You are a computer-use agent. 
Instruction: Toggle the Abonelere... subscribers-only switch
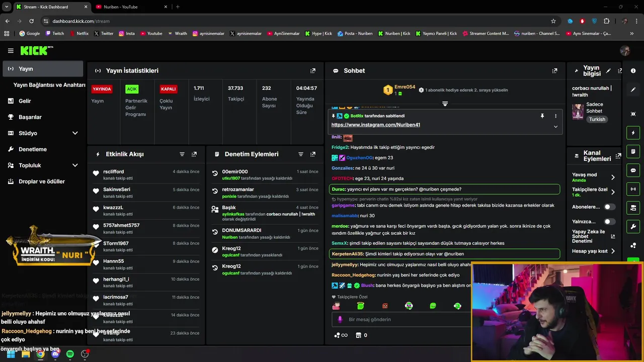[x=609, y=207]
